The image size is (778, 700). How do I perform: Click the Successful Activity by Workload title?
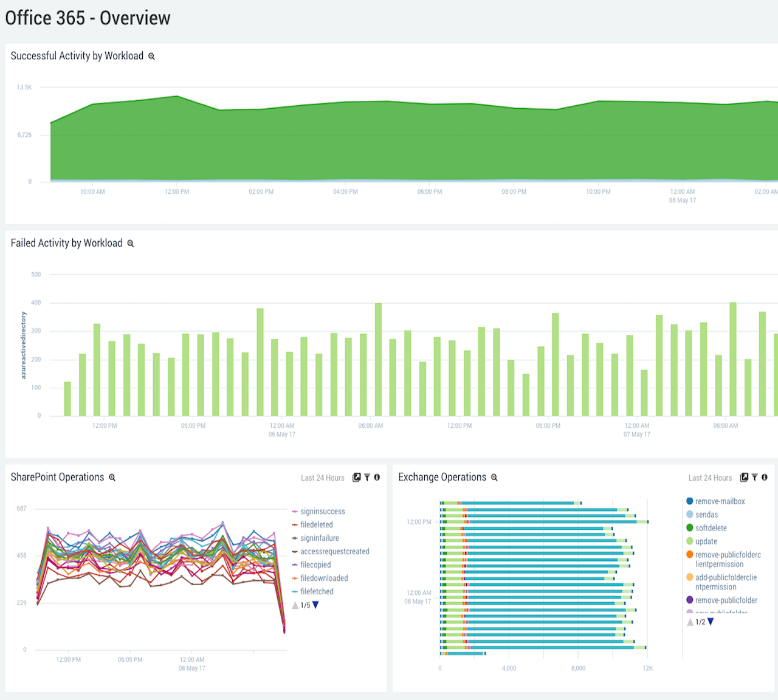[77, 56]
